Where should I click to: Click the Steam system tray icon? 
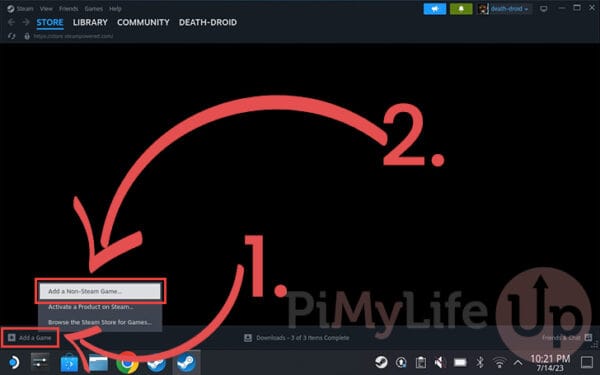click(x=381, y=362)
